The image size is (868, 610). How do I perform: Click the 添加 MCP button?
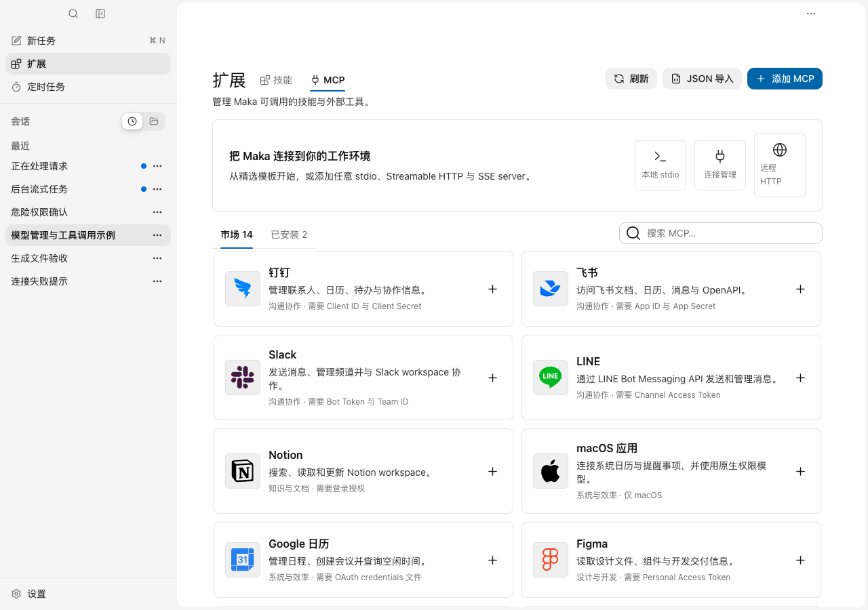click(785, 79)
